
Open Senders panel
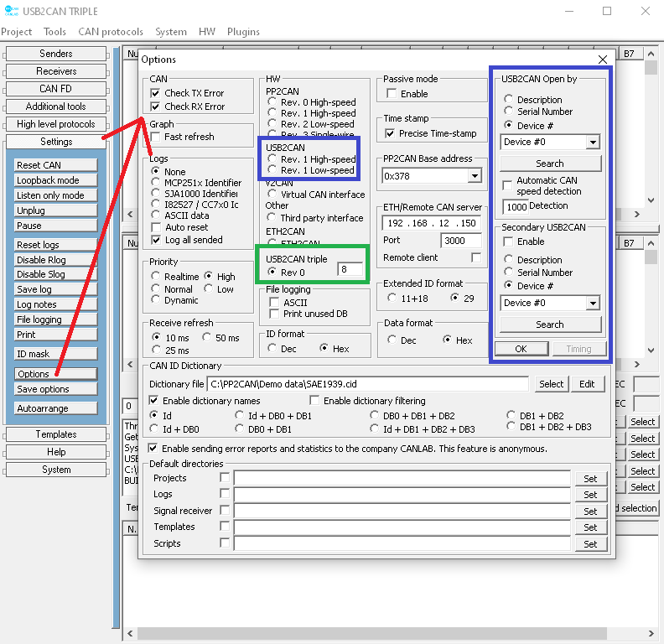56,54
